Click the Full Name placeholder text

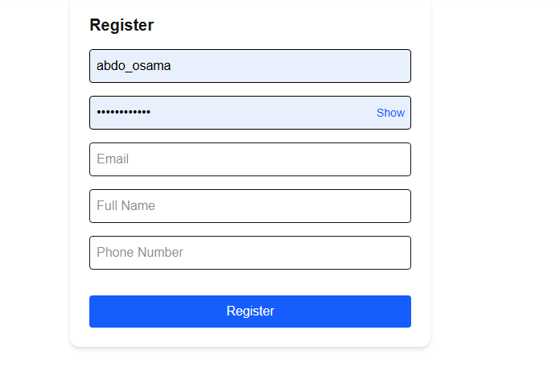click(126, 206)
